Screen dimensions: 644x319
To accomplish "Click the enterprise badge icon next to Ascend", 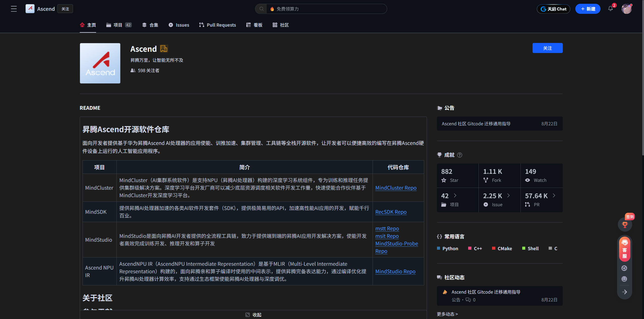I will click(164, 49).
